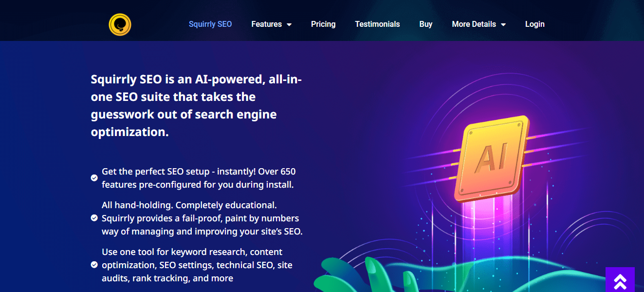Click the checkmark beside 'All hand-holding' bullet
The image size is (644, 292).
click(x=94, y=218)
